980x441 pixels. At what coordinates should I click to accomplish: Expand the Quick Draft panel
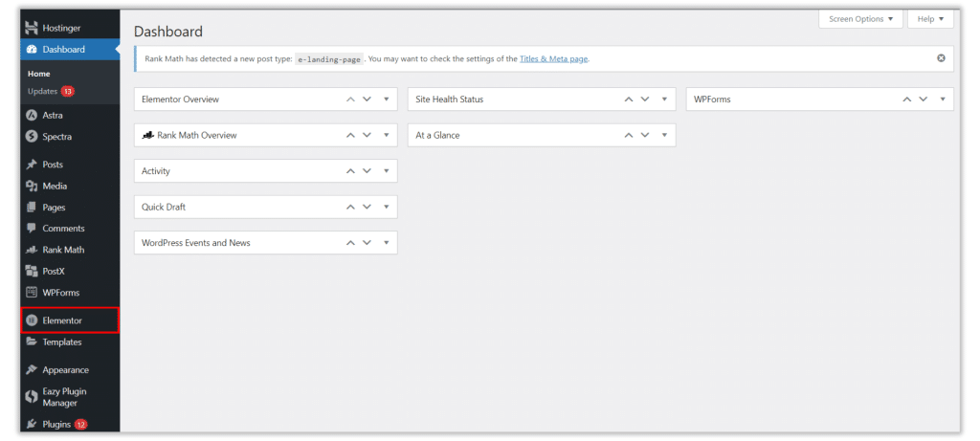click(387, 207)
